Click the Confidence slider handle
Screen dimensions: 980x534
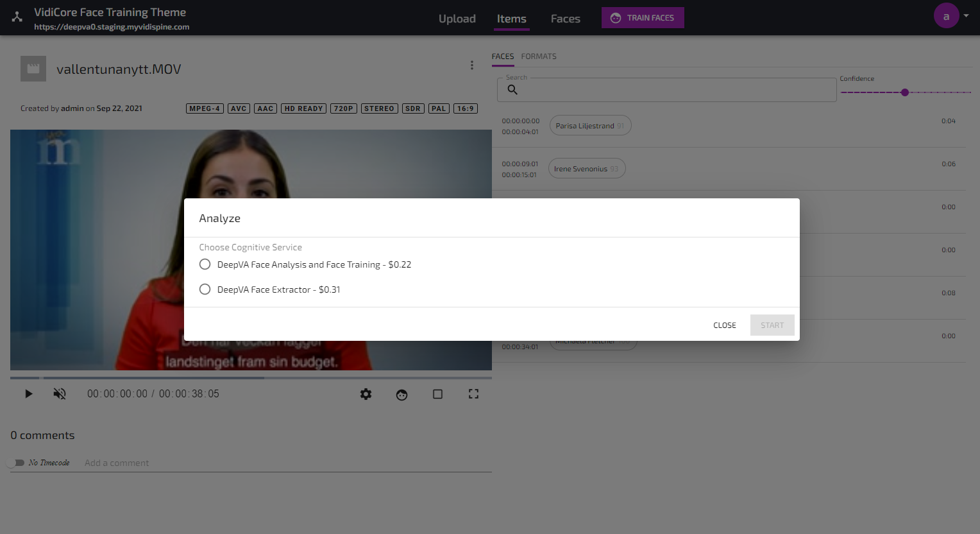[x=905, y=92]
